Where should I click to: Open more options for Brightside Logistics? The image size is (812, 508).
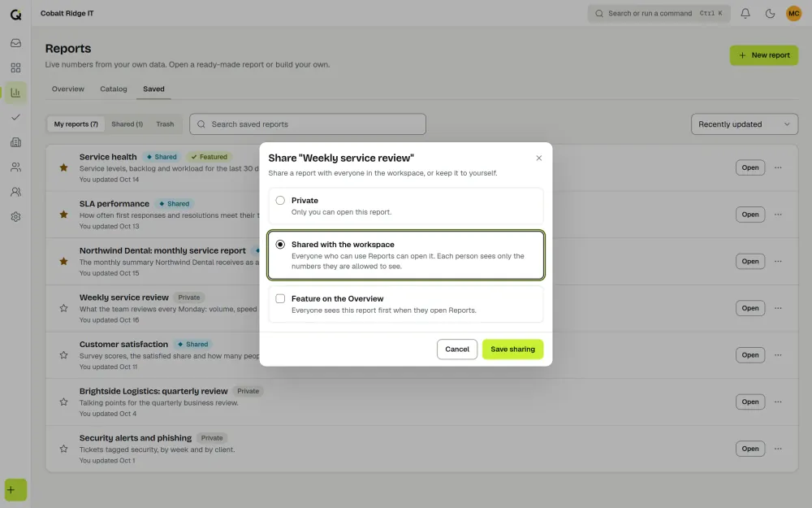(x=778, y=402)
